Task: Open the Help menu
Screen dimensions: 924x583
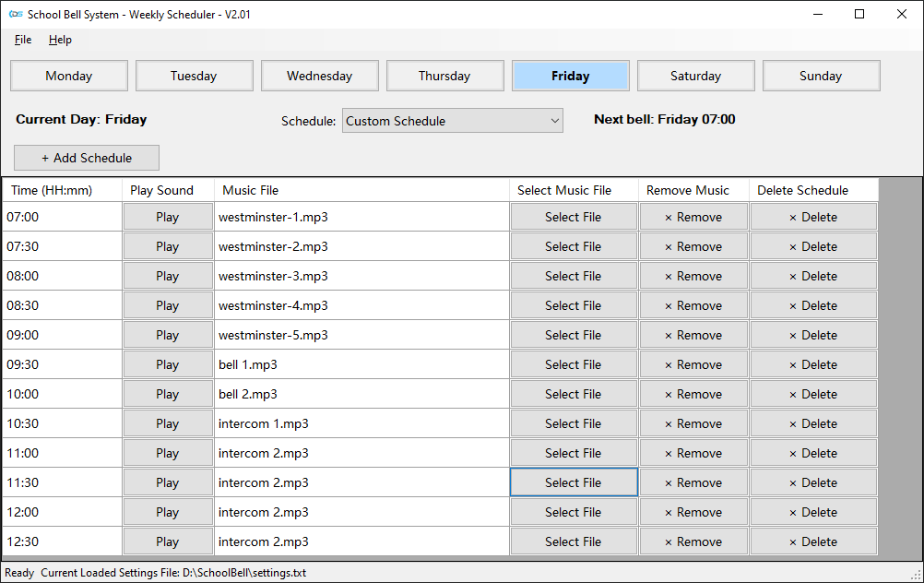Action: [x=60, y=40]
